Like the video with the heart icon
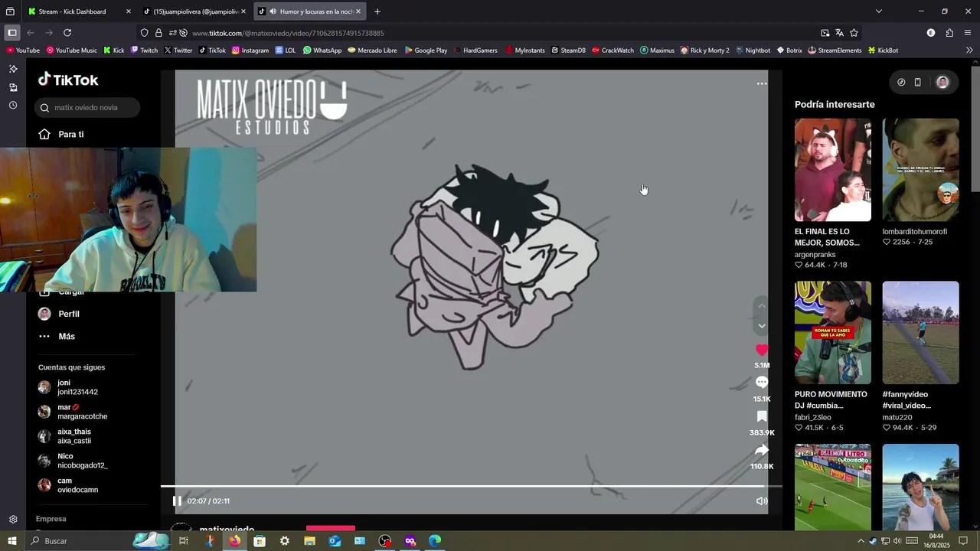Screen dimensions: 980x551 [x=762, y=350]
